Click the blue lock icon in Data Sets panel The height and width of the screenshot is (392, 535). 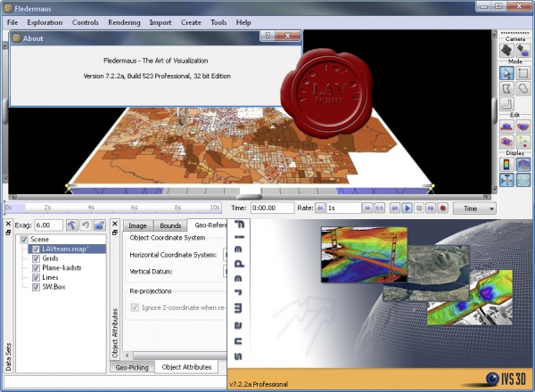pyautogui.click(x=99, y=225)
